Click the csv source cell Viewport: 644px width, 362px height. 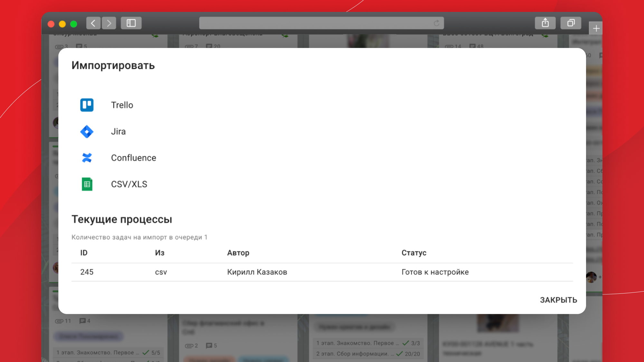[161, 272]
